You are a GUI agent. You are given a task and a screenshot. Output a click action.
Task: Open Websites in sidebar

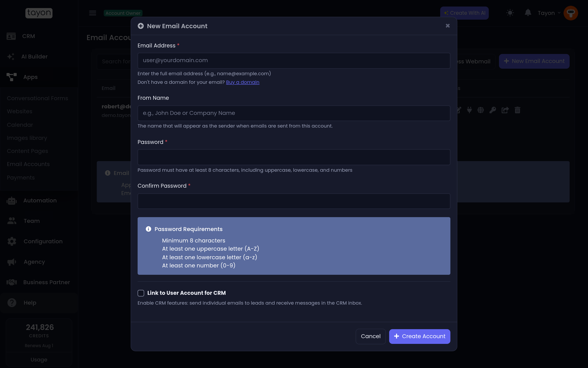click(x=19, y=111)
